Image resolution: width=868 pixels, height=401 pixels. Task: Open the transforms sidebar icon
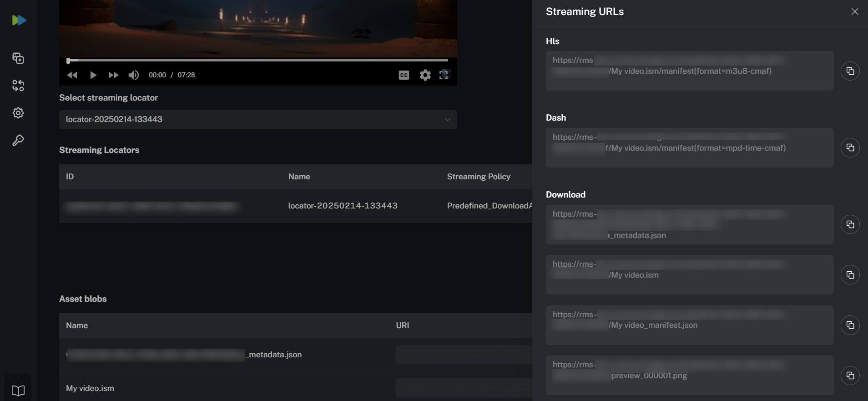[18, 86]
